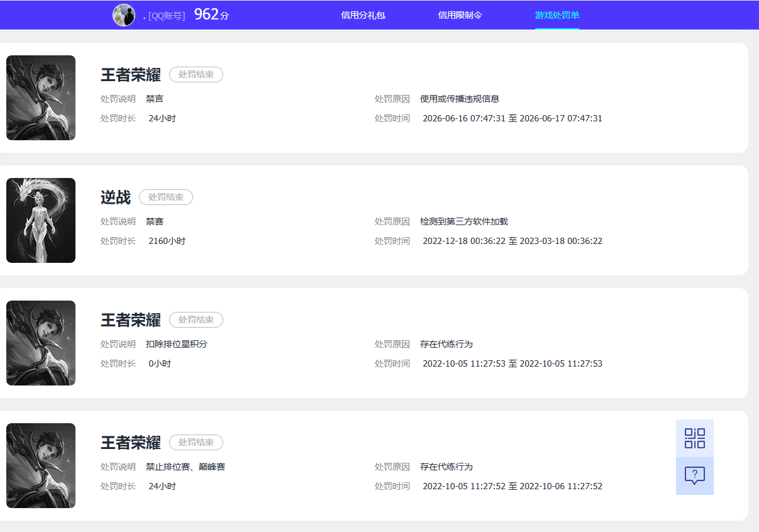
Task: Click game thumbnail of the 扣除排位星积分 card
Action: 41,343
